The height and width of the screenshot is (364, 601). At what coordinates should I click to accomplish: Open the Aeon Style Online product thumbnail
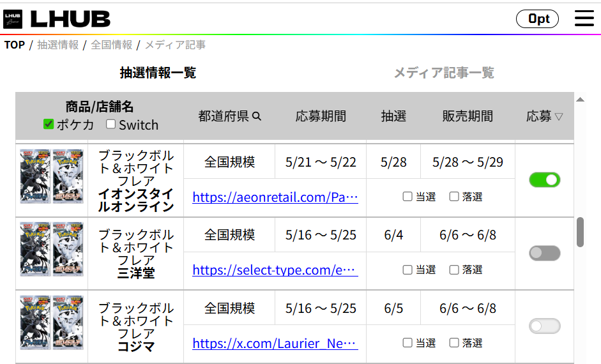52,176
